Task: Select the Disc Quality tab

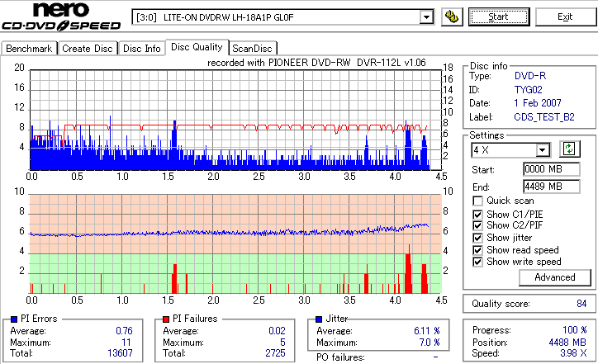Action: 197,47
